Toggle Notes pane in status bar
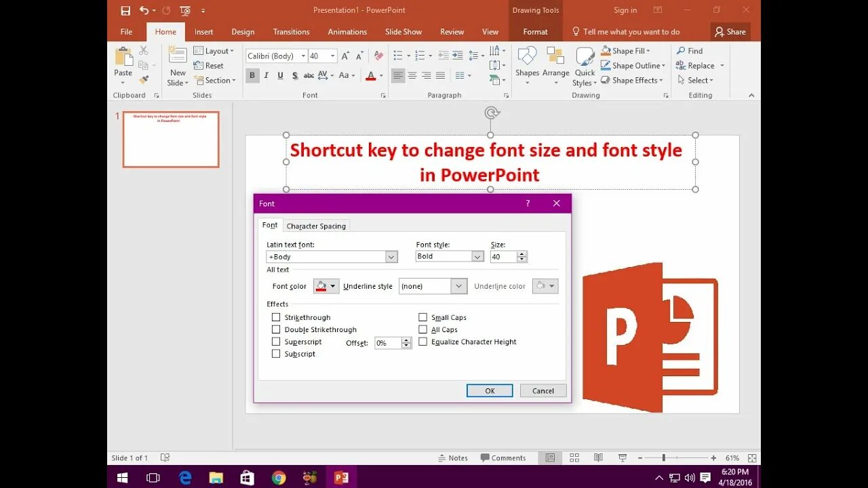The image size is (868, 488). point(453,458)
